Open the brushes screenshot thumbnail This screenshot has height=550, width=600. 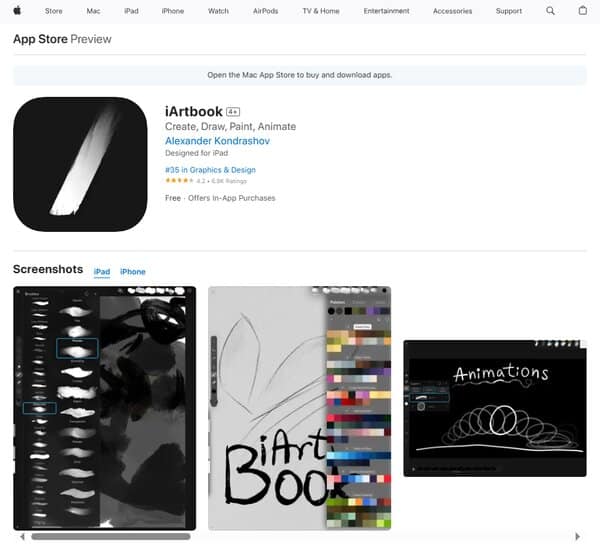point(104,408)
